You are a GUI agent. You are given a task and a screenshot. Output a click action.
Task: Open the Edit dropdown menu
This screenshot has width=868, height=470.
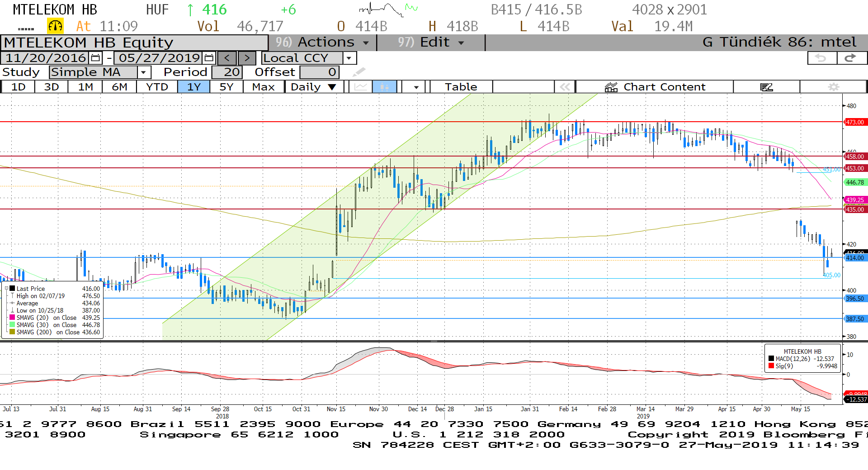point(430,43)
